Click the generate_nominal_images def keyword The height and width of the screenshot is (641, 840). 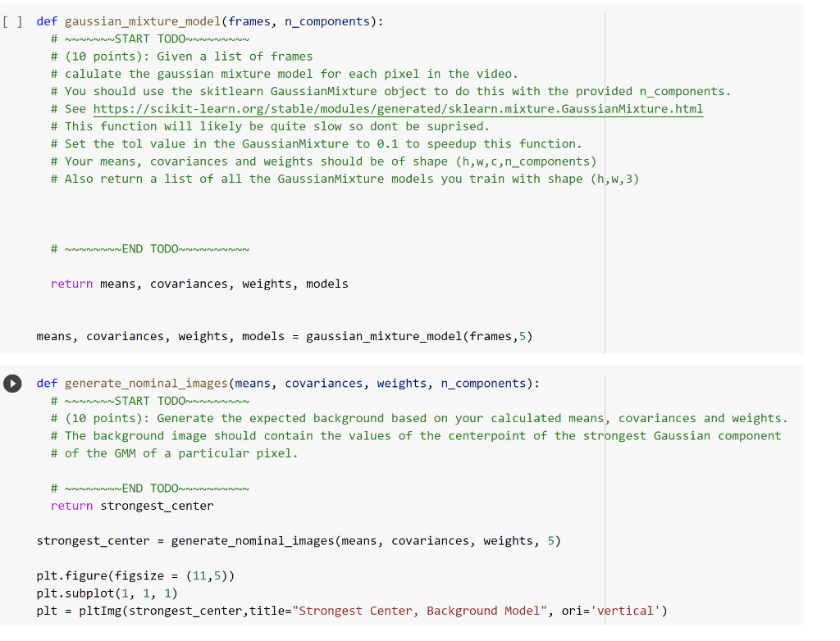[x=46, y=383]
